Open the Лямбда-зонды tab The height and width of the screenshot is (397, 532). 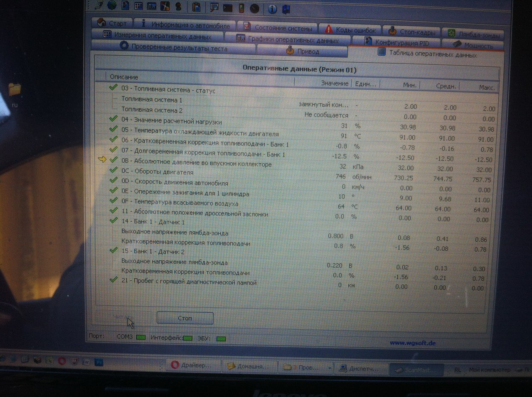coord(473,34)
